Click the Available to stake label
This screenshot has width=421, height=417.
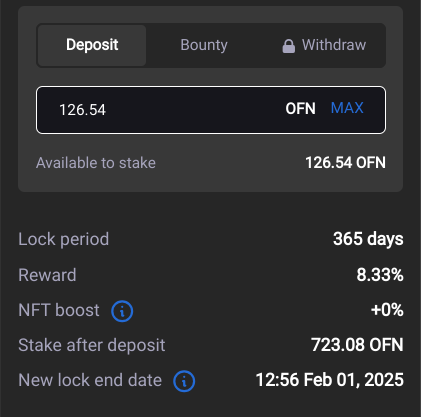(x=96, y=163)
